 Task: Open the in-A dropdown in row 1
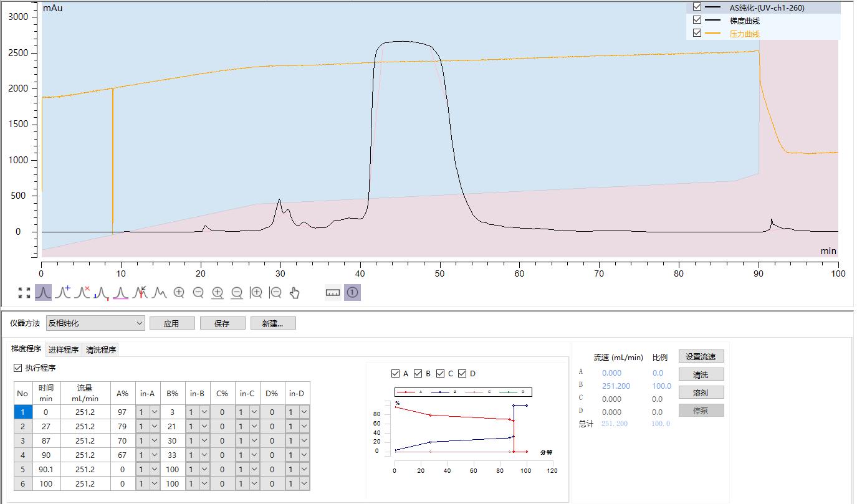[153, 412]
